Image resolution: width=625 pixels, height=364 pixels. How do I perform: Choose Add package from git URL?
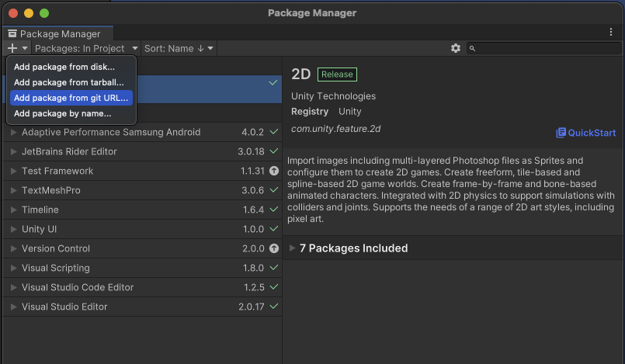(x=71, y=98)
